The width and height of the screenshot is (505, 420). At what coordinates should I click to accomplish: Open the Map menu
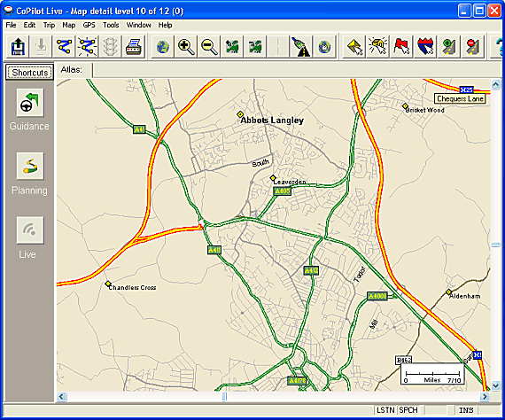(68, 25)
